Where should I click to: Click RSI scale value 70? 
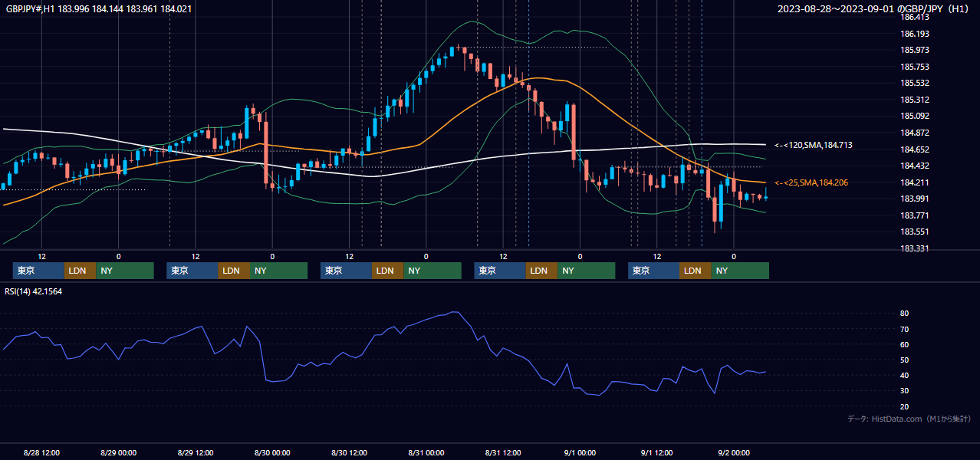click(x=905, y=329)
